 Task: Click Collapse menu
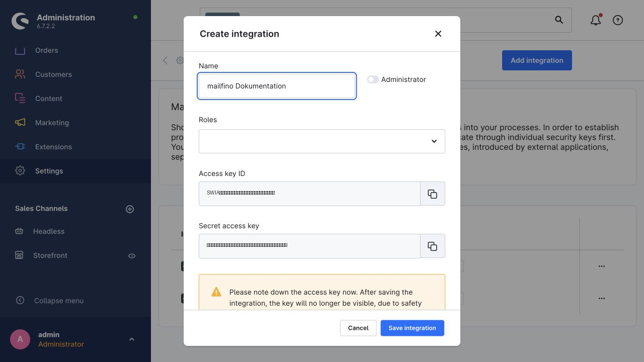pyautogui.click(x=59, y=301)
